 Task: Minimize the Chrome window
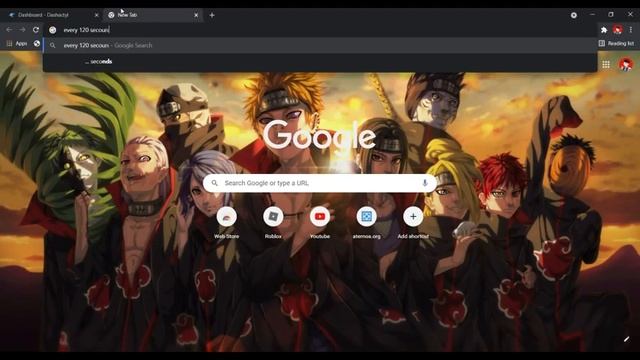pos(592,14)
